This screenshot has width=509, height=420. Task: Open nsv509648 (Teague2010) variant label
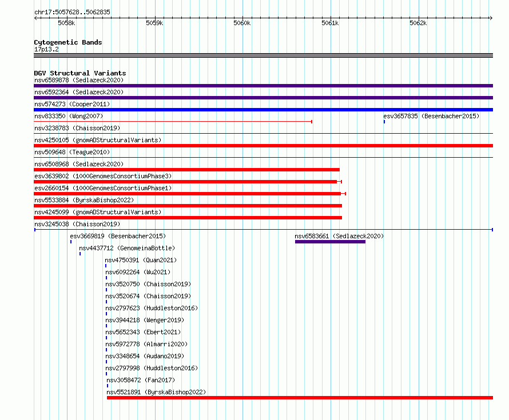point(72,152)
